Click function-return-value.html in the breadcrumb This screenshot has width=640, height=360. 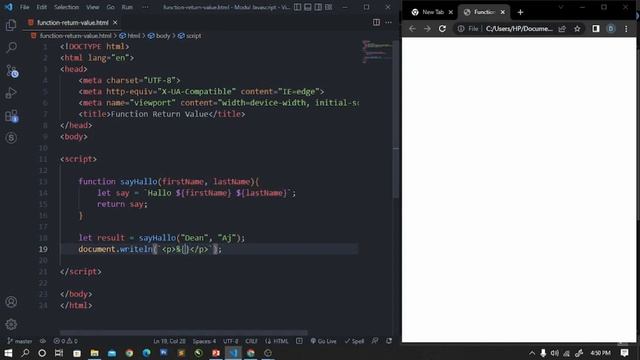coord(76,36)
